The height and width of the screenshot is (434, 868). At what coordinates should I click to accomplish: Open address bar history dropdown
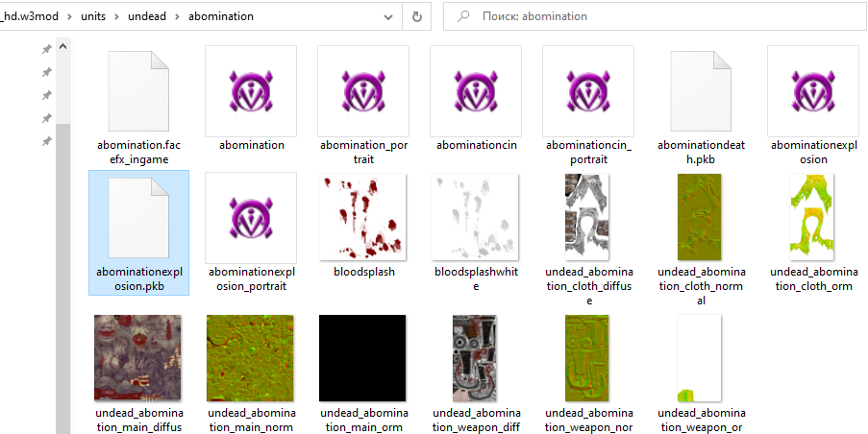(388, 16)
